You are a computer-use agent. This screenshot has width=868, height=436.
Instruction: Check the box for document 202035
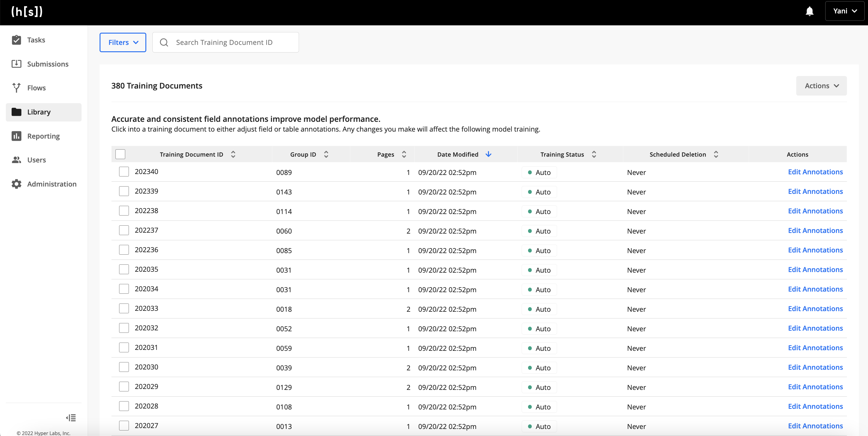(x=124, y=270)
